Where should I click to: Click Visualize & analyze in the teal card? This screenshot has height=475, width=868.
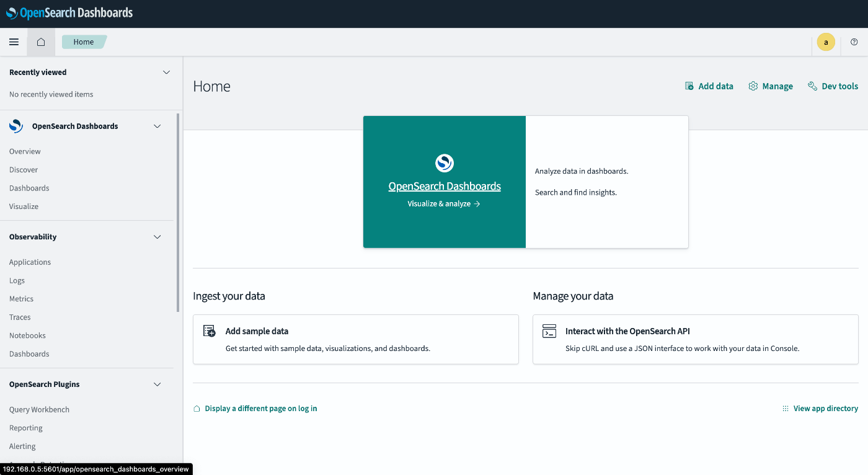[444, 203]
